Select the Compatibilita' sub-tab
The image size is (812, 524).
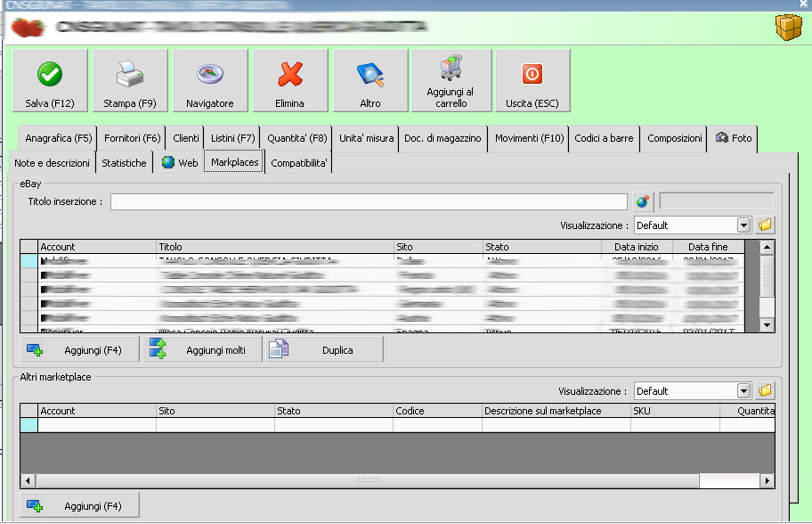tap(299, 163)
